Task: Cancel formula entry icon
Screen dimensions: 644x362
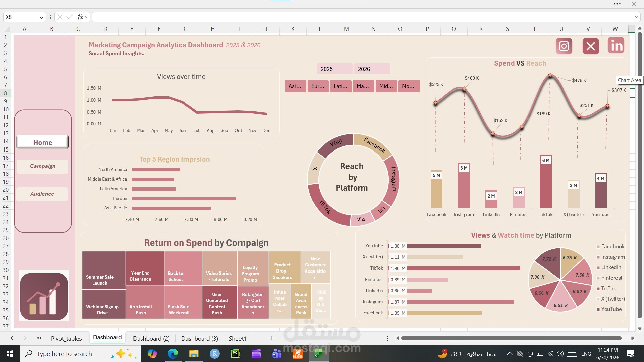Action: coord(60,17)
